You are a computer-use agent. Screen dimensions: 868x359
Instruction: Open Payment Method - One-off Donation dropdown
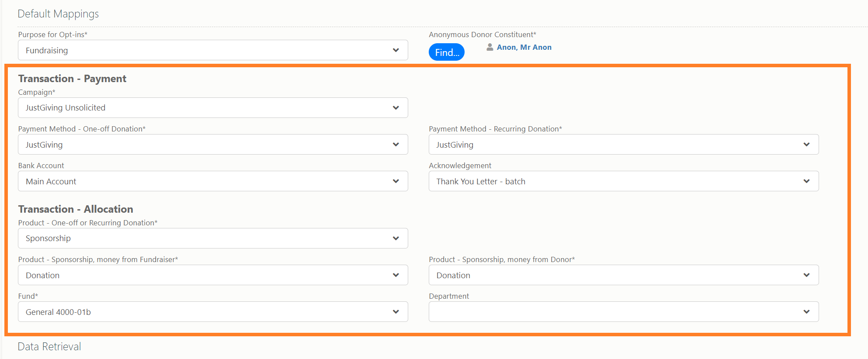coord(213,145)
